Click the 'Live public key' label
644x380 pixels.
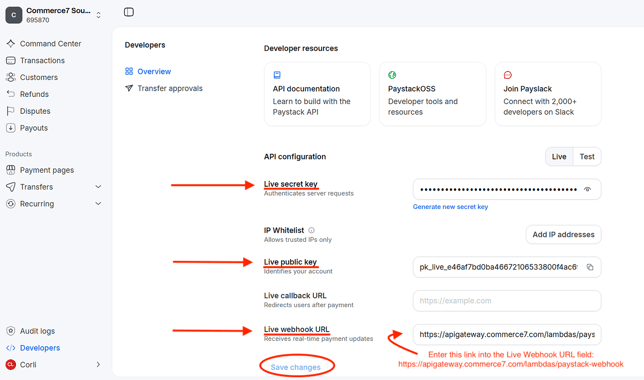point(290,262)
